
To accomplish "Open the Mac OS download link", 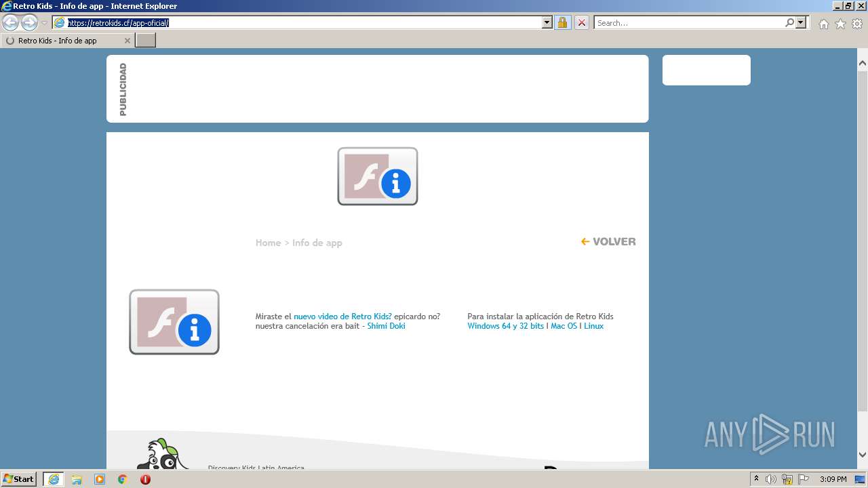I will 564,326.
